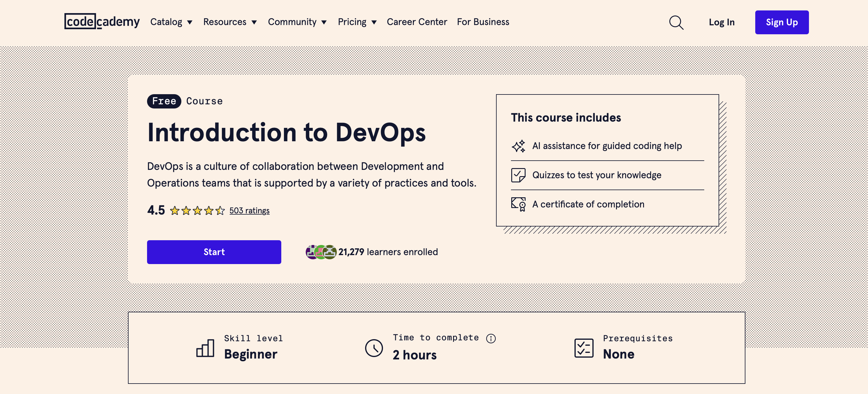Screen dimensions: 868x394
Task: Click the clock icon beside 2 hours
Action: 374,348
